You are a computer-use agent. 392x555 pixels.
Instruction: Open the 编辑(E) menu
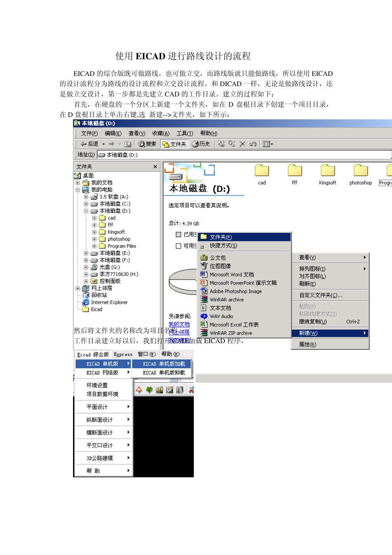pos(113,133)
